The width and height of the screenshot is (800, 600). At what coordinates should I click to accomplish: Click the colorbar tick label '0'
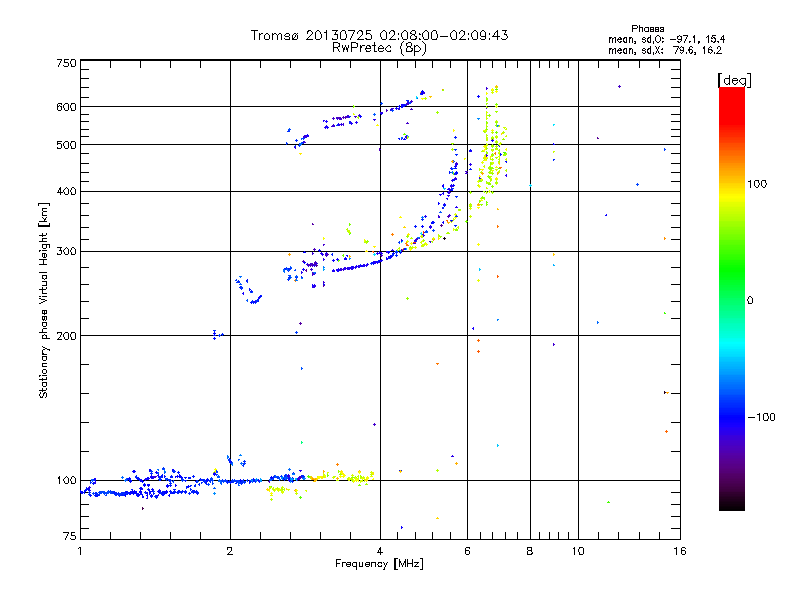(x=750, y=301)
